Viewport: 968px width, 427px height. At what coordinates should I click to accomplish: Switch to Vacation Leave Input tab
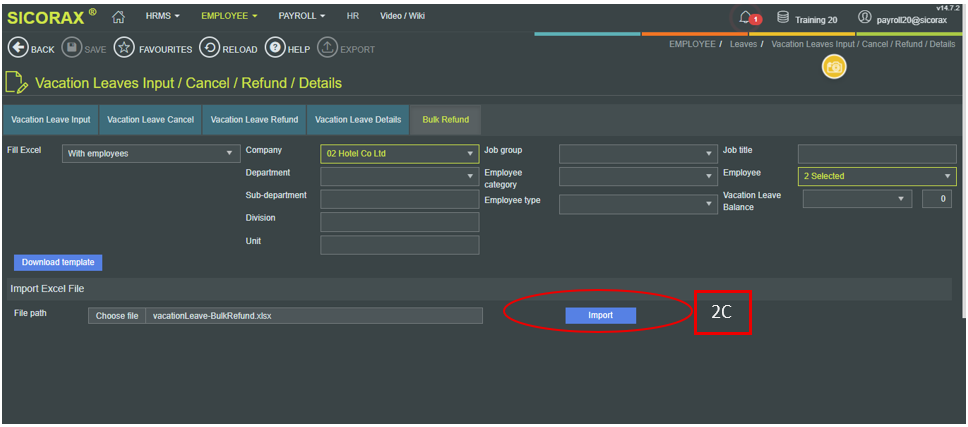pos(51,120)
